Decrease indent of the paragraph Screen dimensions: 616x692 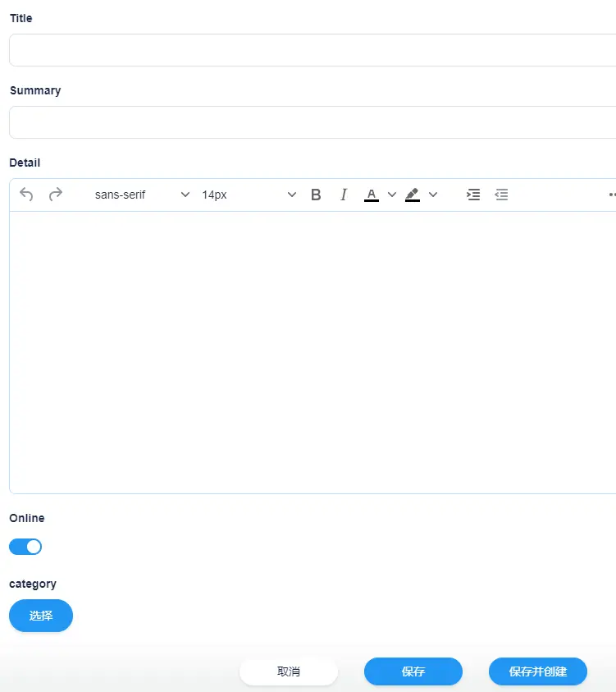pos(501,195)
